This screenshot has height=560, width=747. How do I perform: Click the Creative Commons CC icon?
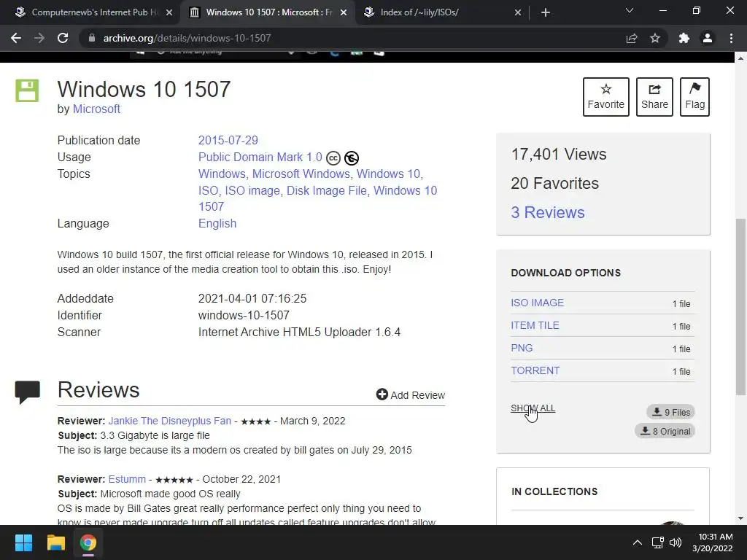coord(333,158)
